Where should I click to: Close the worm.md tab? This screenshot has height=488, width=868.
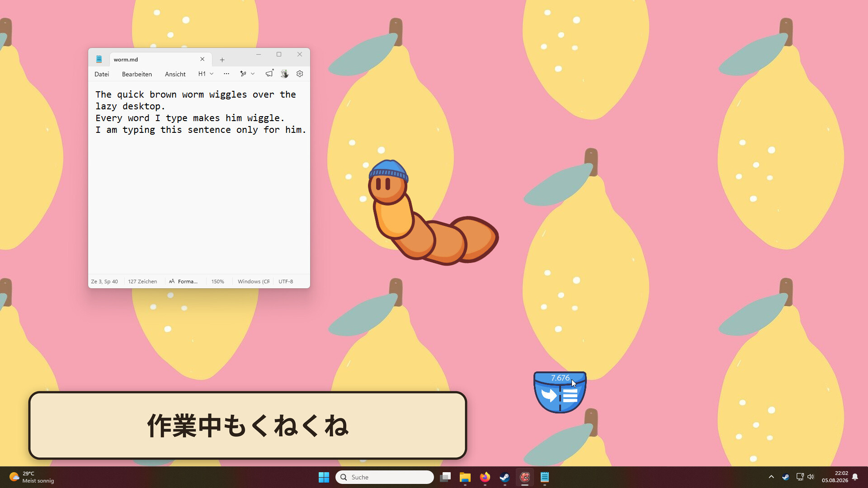coord(203,59)
